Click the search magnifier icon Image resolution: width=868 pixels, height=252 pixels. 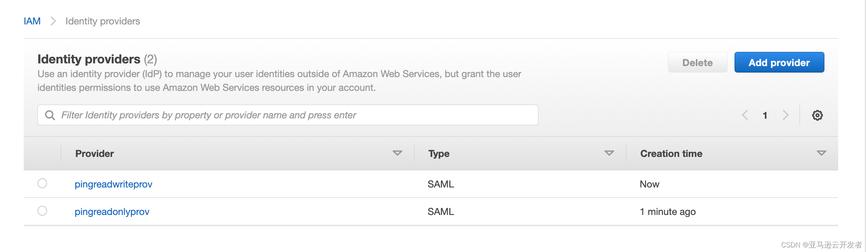click(x=50, y=115)
